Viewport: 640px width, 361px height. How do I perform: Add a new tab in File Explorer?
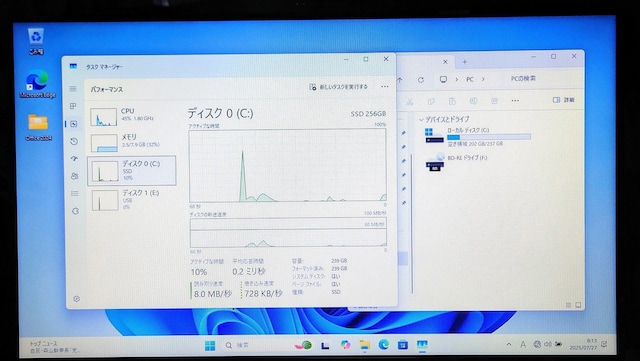tap(464, 62)
